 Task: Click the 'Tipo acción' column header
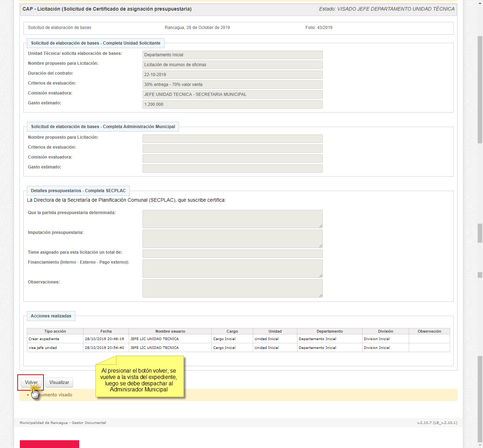(55, 331)
